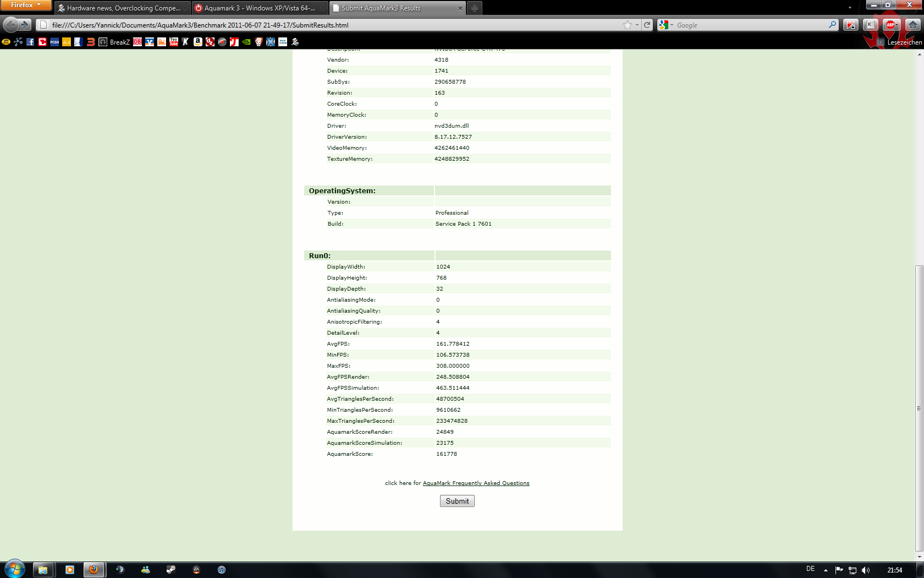
Task: Click the DE language indicator
Action: click(810, 569)
